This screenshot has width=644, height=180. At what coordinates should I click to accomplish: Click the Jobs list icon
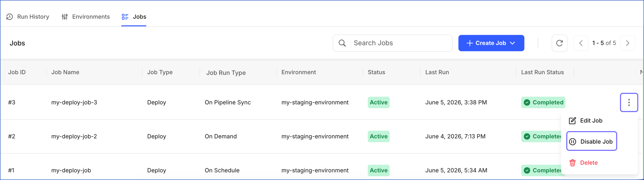pos(125,17)
